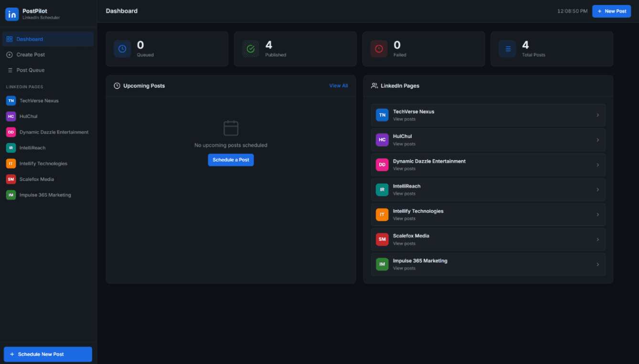Click the Published count label
The width and height of the screenshot is (639, 364).
click(276, 55)
